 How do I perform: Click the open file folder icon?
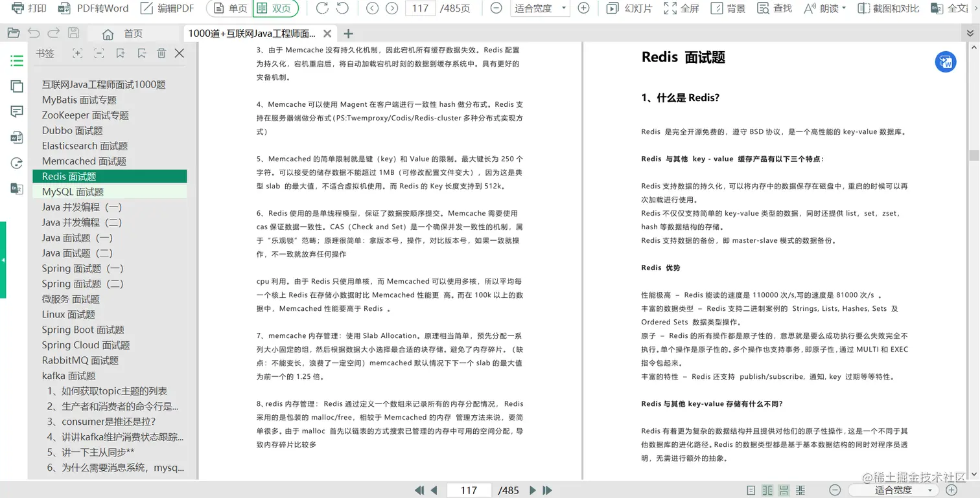pos(14,33)
